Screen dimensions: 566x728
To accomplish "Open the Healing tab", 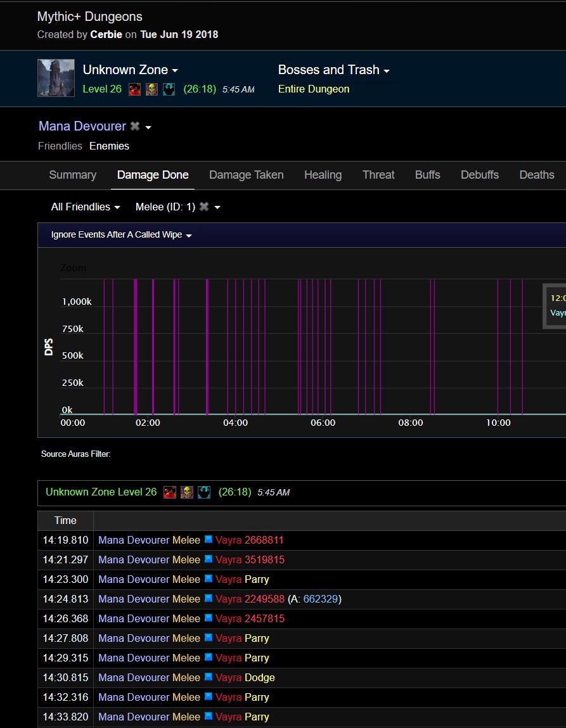I will click(x=323, y=176).
